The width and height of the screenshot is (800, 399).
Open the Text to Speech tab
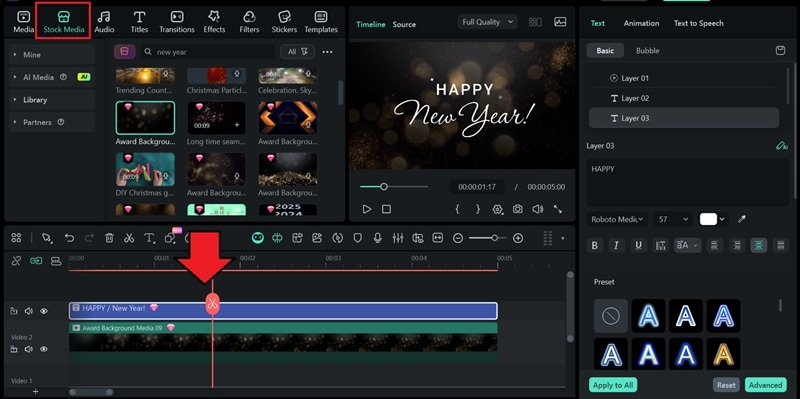point(698,23)
